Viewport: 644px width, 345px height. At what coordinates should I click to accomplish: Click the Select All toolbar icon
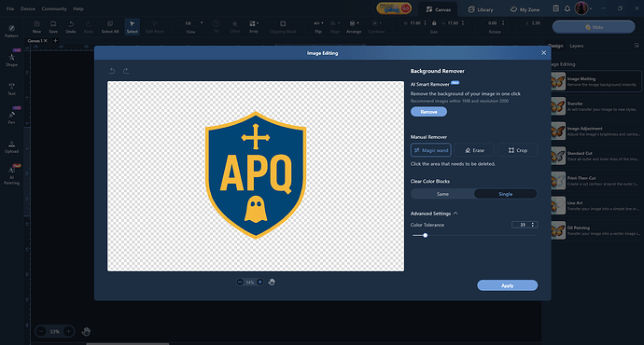click(109, 27)
